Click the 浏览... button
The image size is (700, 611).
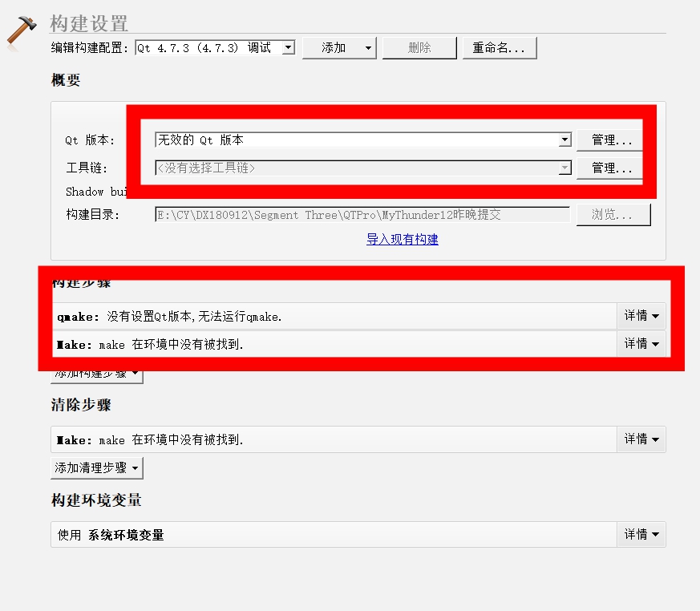pyautogui.click(x=613, y=214)
